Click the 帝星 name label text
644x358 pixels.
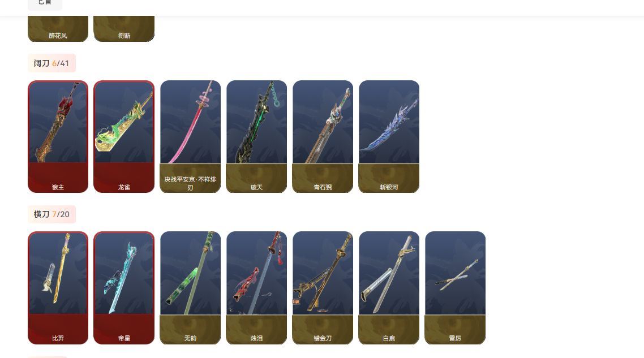124,338
